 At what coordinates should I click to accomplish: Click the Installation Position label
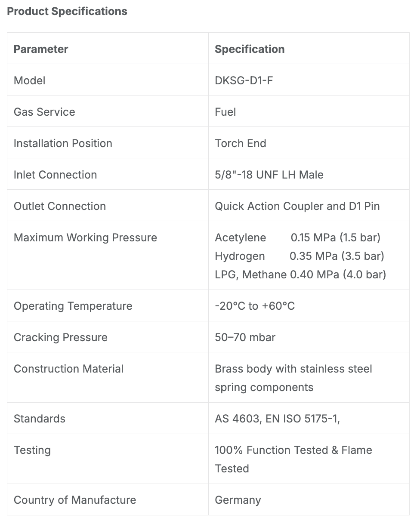point(63,143)
